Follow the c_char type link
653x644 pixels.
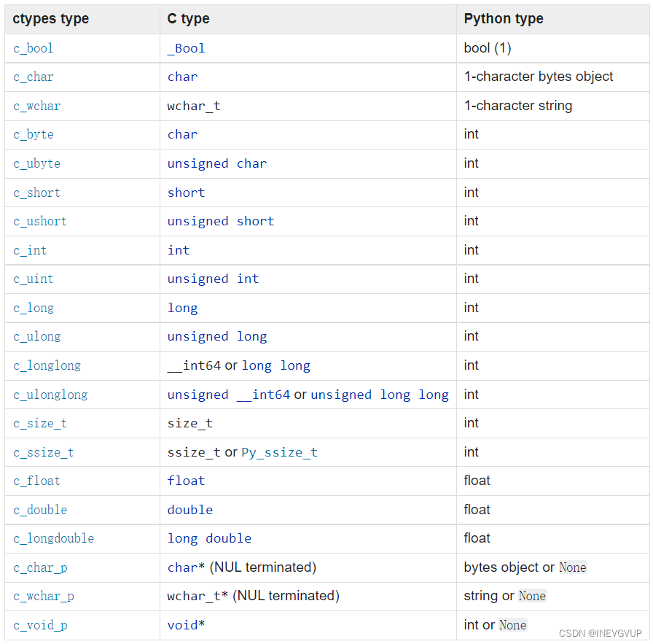pos(34,77)
